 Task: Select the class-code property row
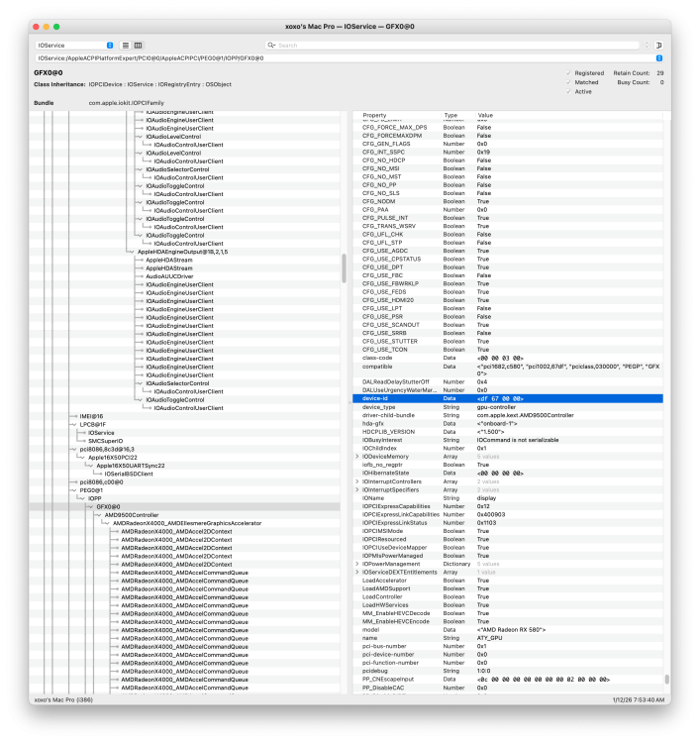click(508, 359)
